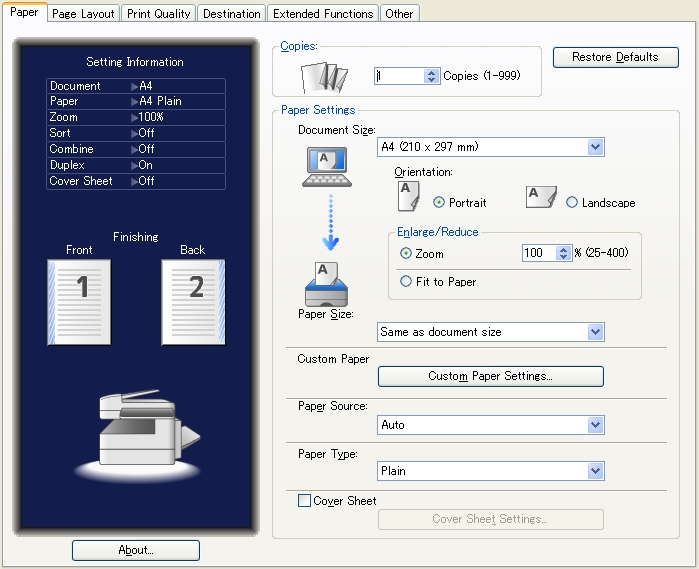Screen dimensions: 699x569
Task: Click the Copies number input field
Action: pos(399,76)
